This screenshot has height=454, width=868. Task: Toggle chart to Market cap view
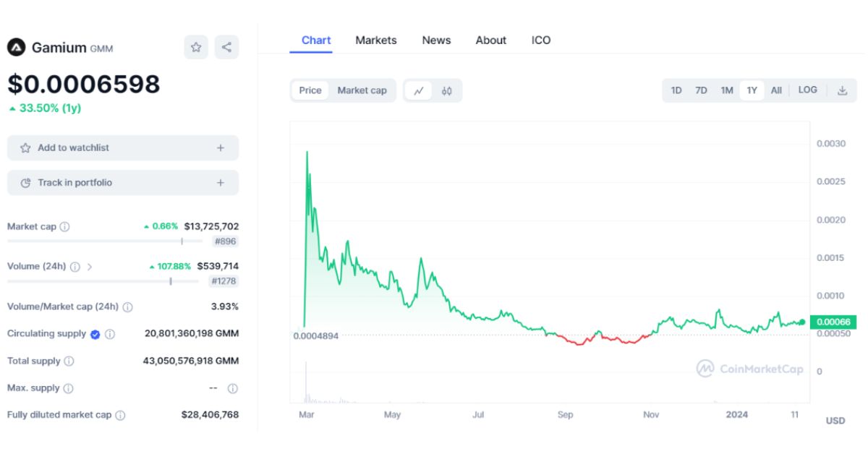(362, 90)
